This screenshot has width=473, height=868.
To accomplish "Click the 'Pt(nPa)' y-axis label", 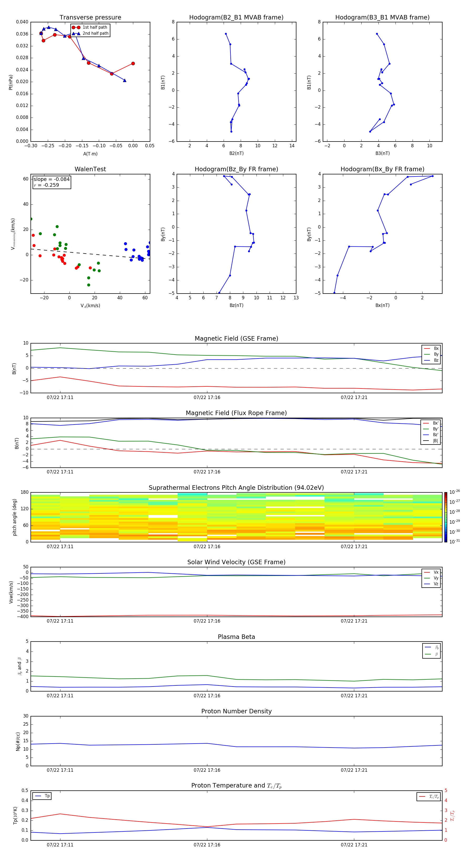I will [11, 82].
